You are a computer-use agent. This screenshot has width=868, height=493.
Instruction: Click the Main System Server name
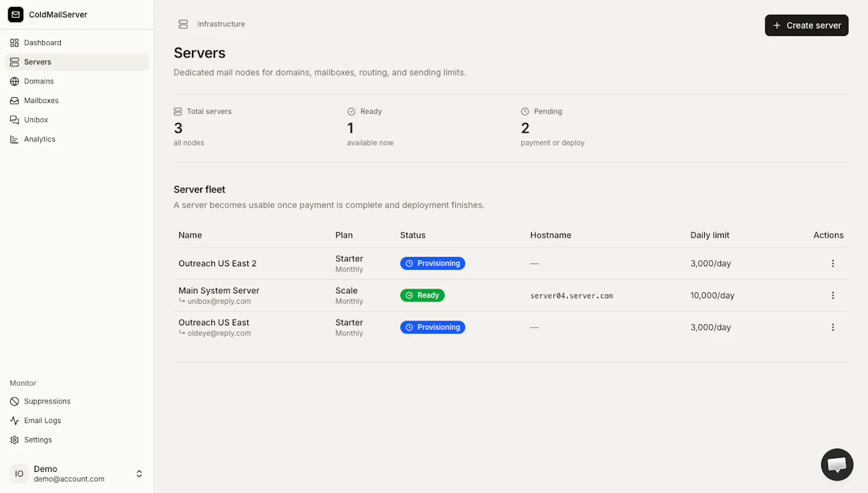click(x=219, y=291)
